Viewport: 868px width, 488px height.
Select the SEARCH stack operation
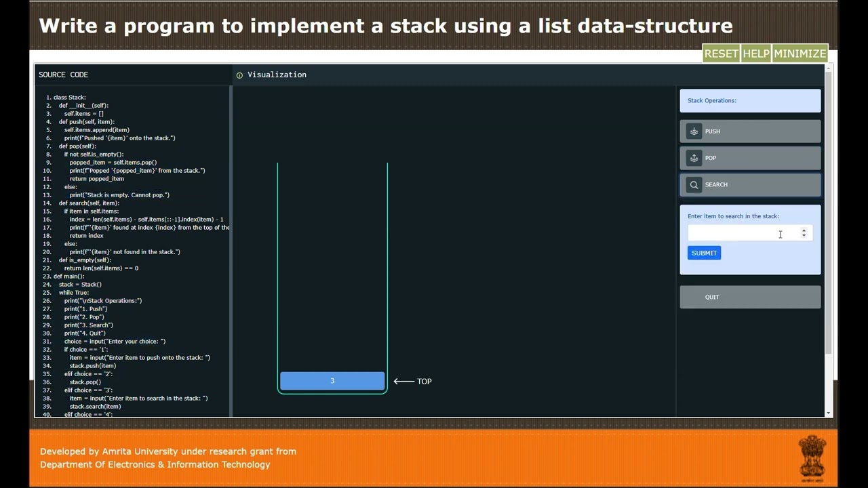click(x=750, y=184)
